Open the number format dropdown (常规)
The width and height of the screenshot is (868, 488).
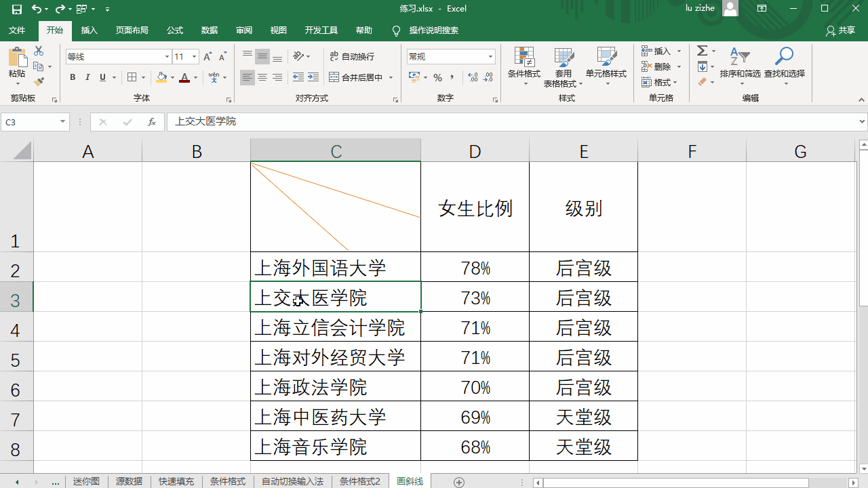pyautogui.click(x=490, y=57)
